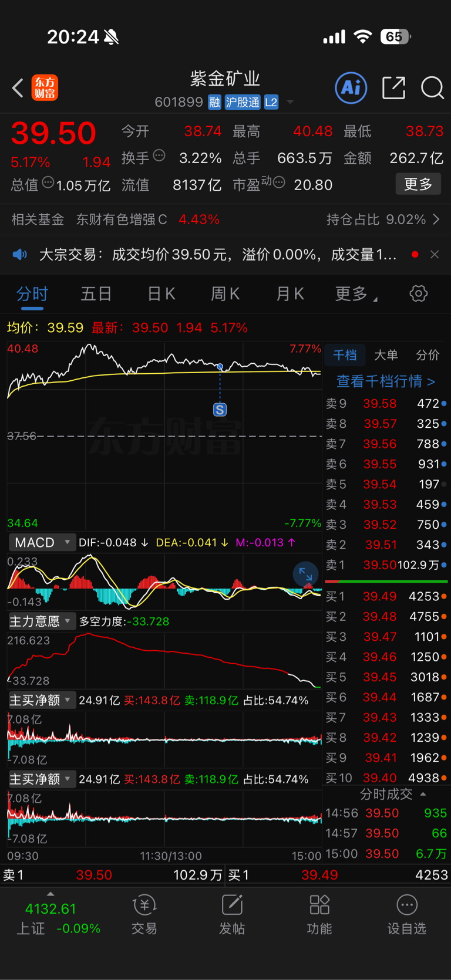Tap the 买1 39.49 order row
This screenshot has height=980, width=451.
[386, 596]
